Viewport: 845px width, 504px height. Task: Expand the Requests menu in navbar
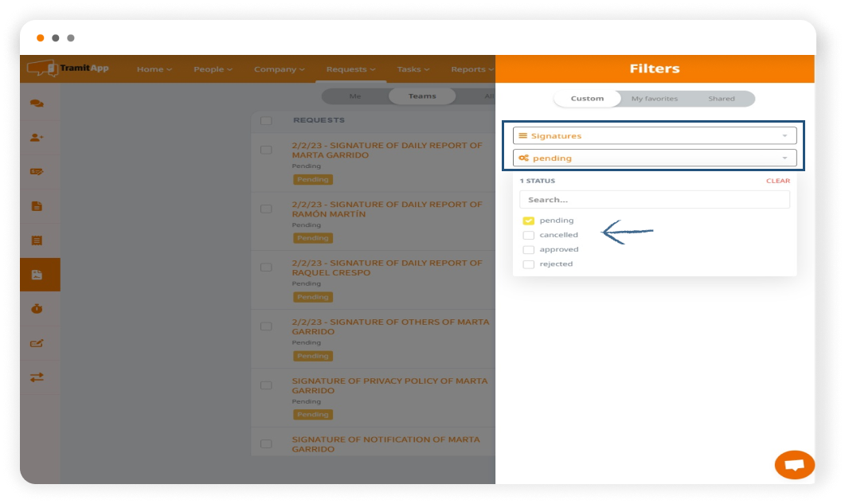pyautogui.click(x=350, y=69)
